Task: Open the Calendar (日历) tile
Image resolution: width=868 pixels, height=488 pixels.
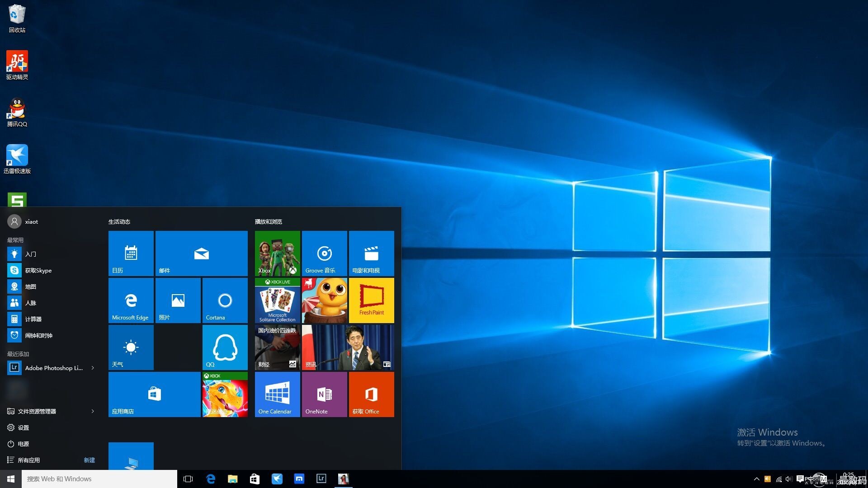Action: [131, 253]
